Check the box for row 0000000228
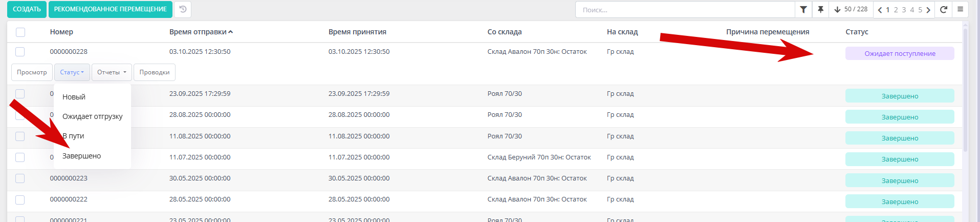The height and width of the screenshot is (222, 980). tap(20, 52)
